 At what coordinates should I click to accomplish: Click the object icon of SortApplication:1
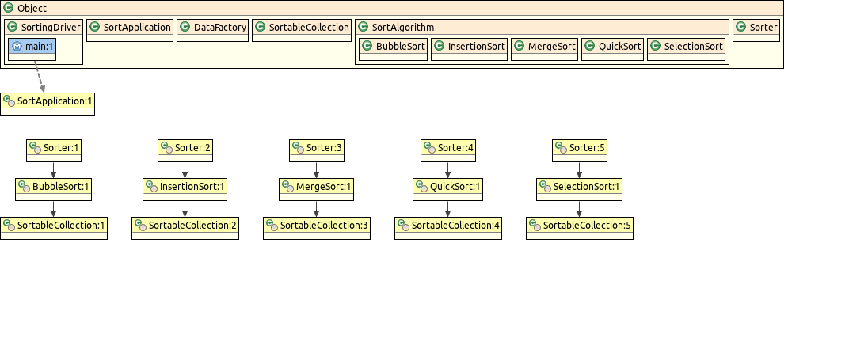tap(9, 101)
